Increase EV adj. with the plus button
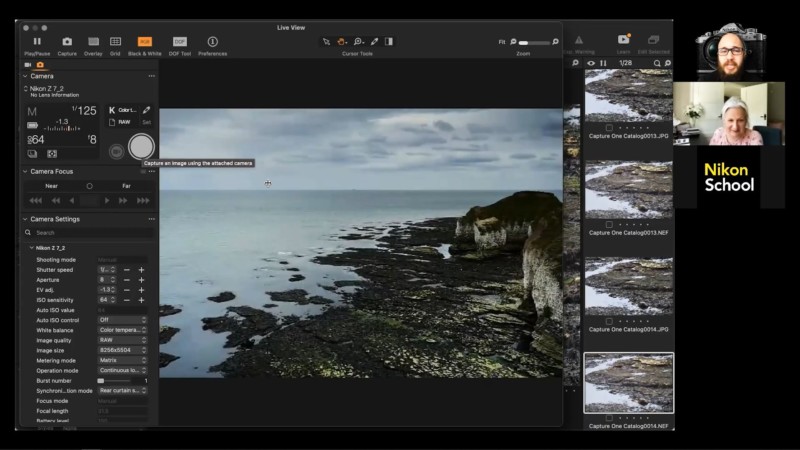 141,290
